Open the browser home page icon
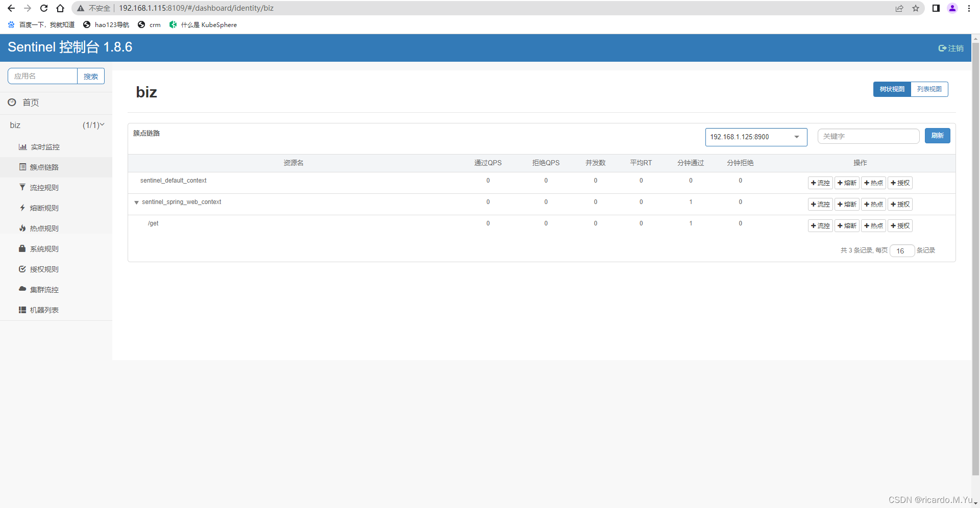980x508 pixels. 60,8
